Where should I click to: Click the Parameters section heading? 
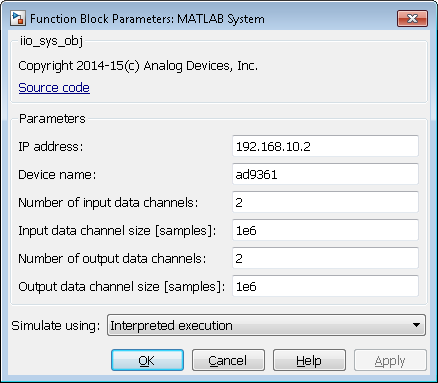tap(52, 119)
